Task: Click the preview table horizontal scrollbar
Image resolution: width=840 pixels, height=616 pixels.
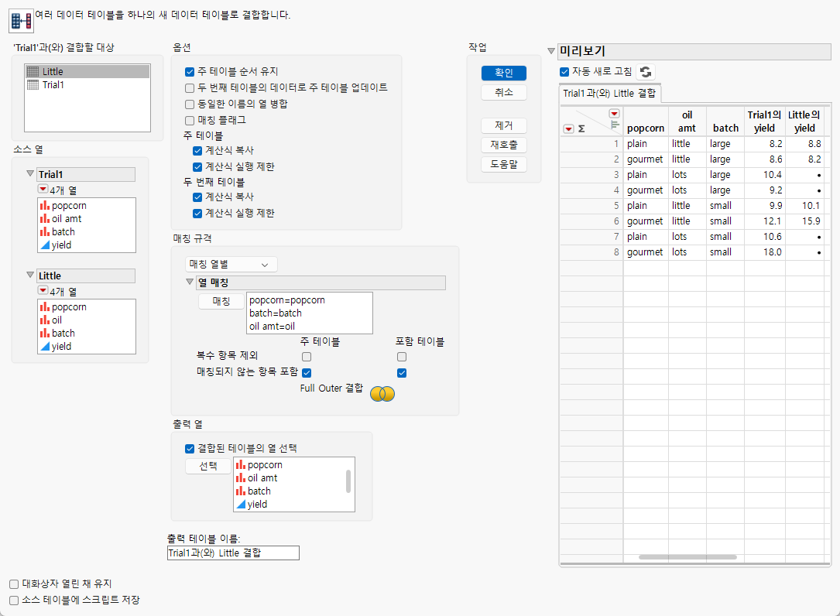Action: pos(687,557)
